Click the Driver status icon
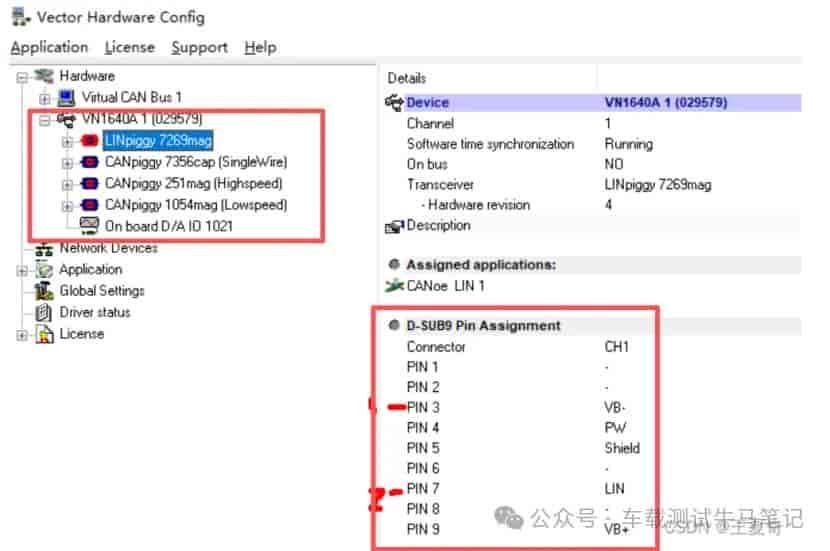 [43, 313]
